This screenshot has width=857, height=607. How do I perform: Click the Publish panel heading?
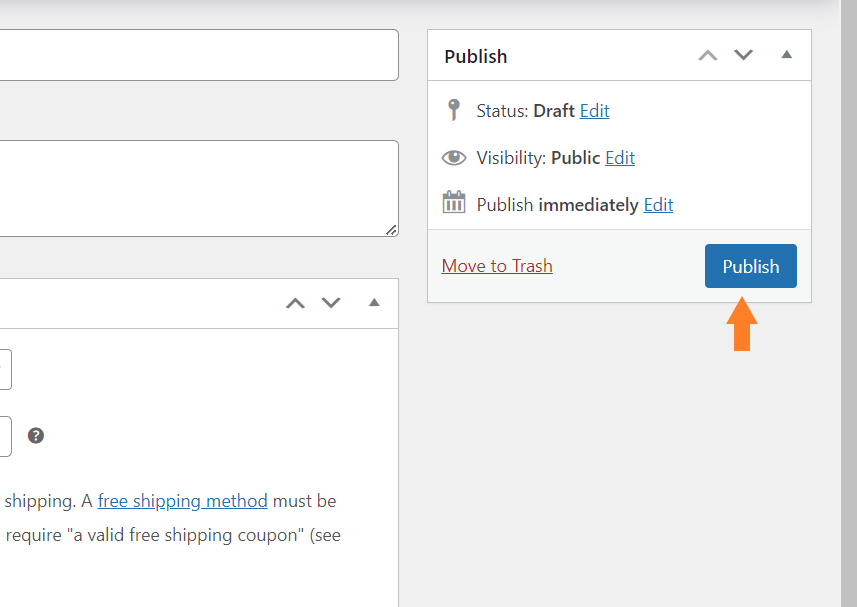tap(476, 56)
